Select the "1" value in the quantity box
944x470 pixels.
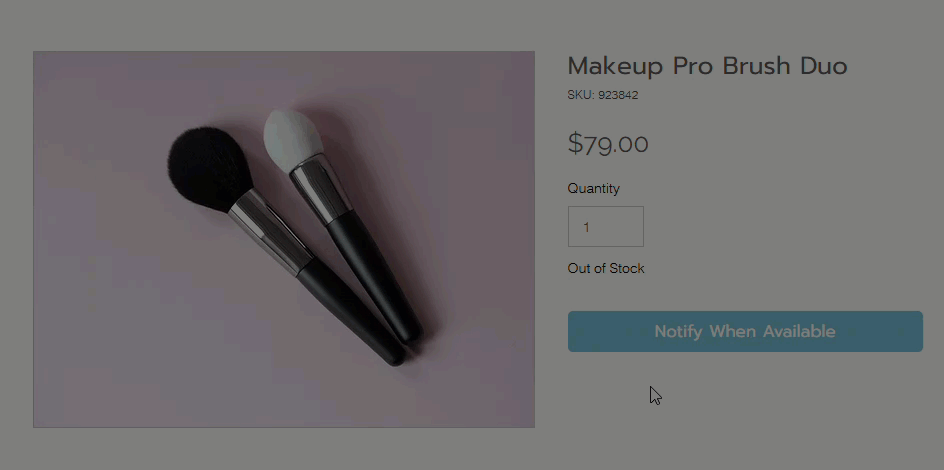click(586, 228)
